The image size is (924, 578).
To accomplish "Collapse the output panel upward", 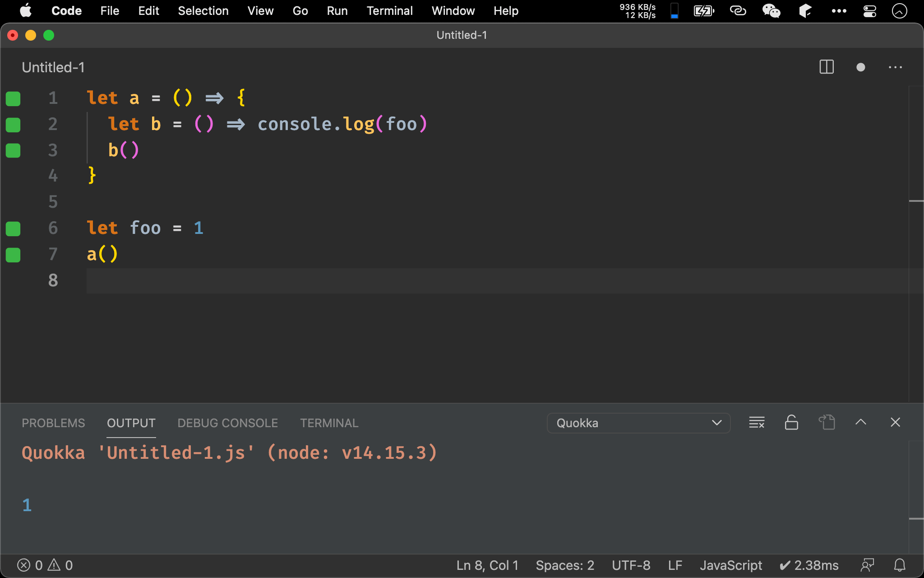I will tap(861, 421).
